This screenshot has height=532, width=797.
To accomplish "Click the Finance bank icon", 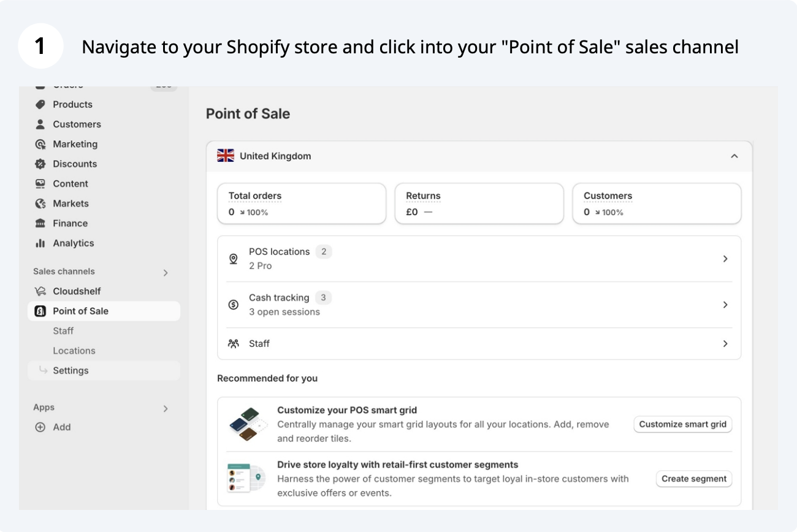I will [40, 223].
